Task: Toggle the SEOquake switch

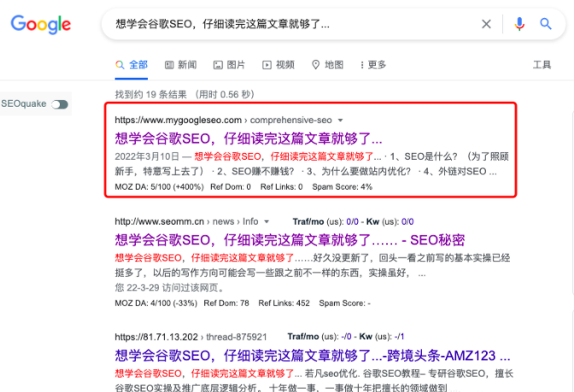Action: (x=60, y=105)
